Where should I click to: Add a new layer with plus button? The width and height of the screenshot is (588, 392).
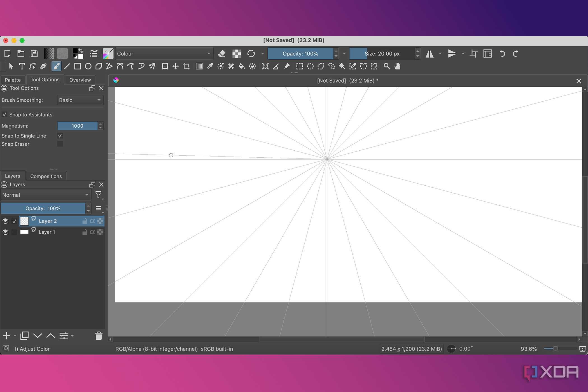coord(6,335)
